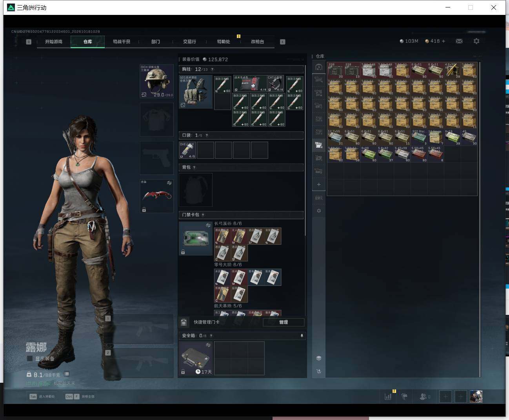Screen dimensions: 509x420
Task: Open the settings gear in top bar
Action: click(476, 41)
